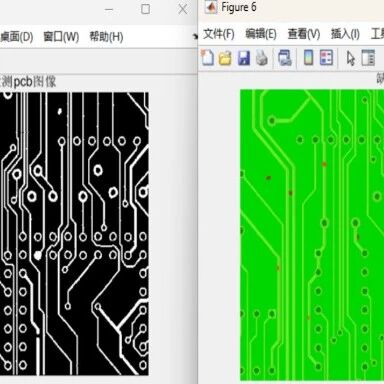The image size is (384, 384).
Task: Select the Edit Plot arrow tool
Action: tap(351, 58)
